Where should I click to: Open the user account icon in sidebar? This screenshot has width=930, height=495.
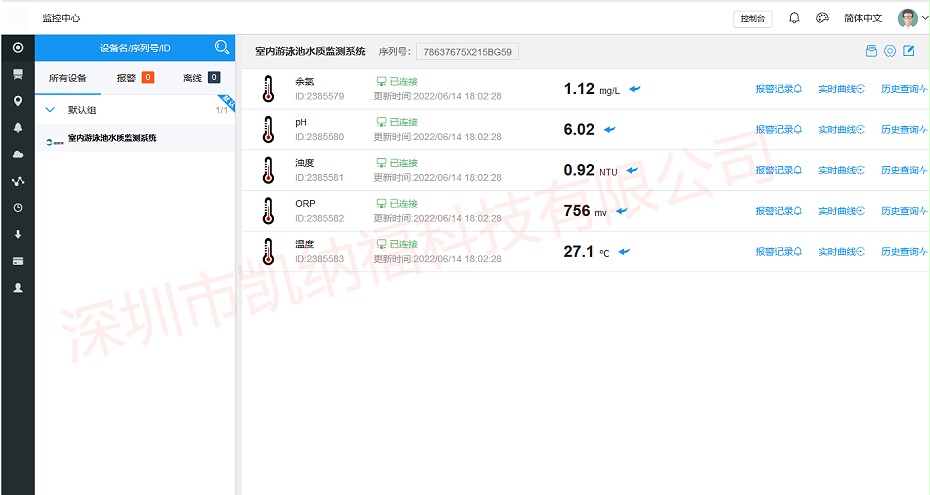point(18,288)
